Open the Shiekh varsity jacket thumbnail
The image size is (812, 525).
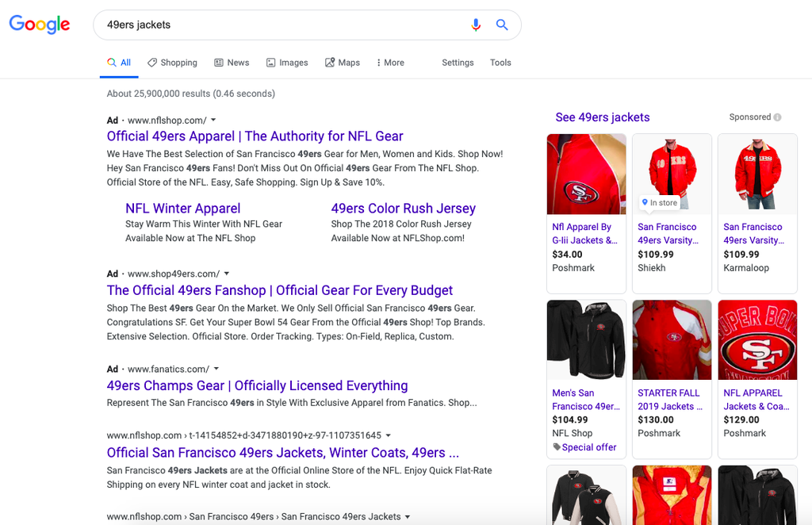click(672, 174)
